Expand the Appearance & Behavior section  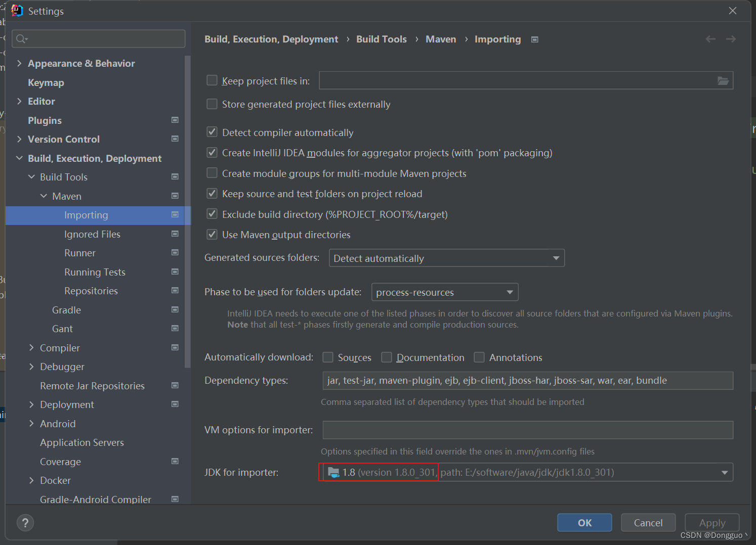[x=19, y=63]
